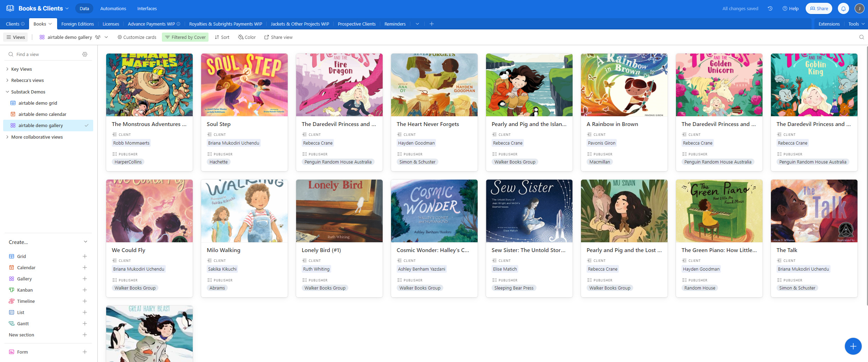The image size is (868, 362).
Task: Open the Cosmic Wonder cover thumbnail
Action: click(x=434, y=211)
